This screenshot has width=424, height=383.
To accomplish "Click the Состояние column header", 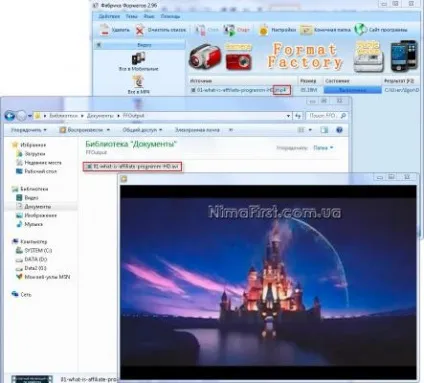I will pyautogui.click(x=337, y=81).
